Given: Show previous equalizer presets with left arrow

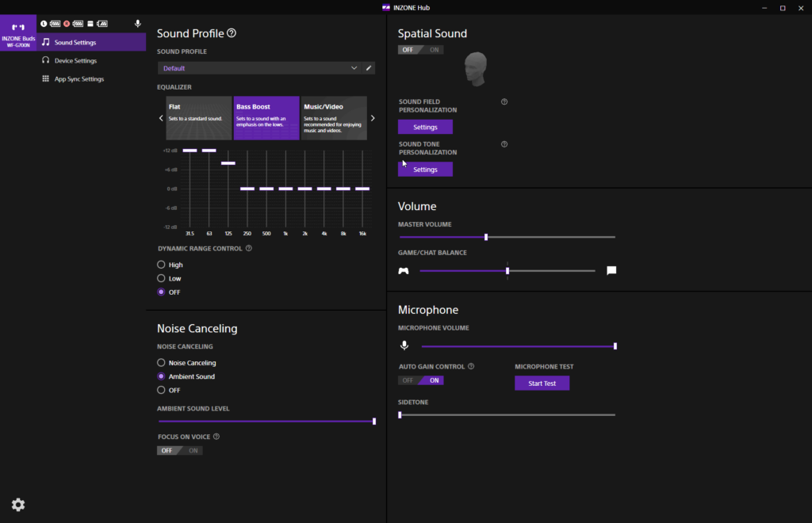Looking at the screenshot, I should coord(161,118).
